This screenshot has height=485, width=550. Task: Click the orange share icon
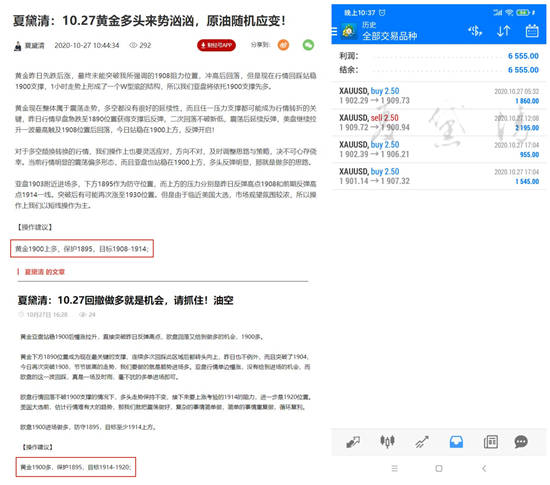[x=283, y=45]
